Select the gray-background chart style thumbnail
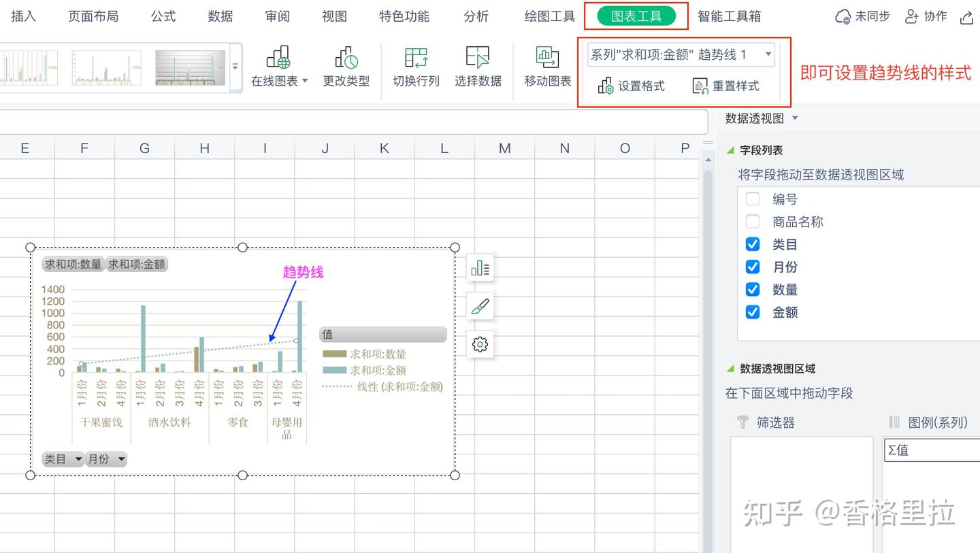980x553 pixels. [x=190, y=67]
